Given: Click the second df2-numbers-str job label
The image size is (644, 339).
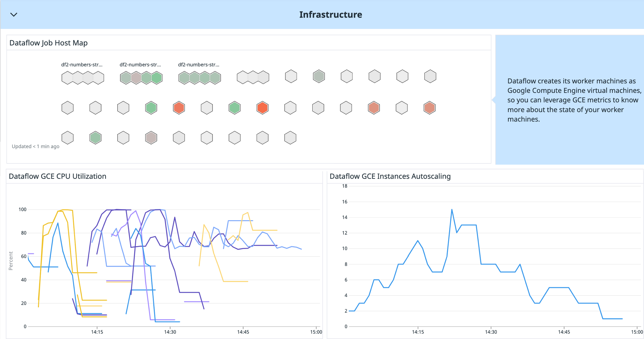Looking at the screenshot, I should (x=140, y=65).
